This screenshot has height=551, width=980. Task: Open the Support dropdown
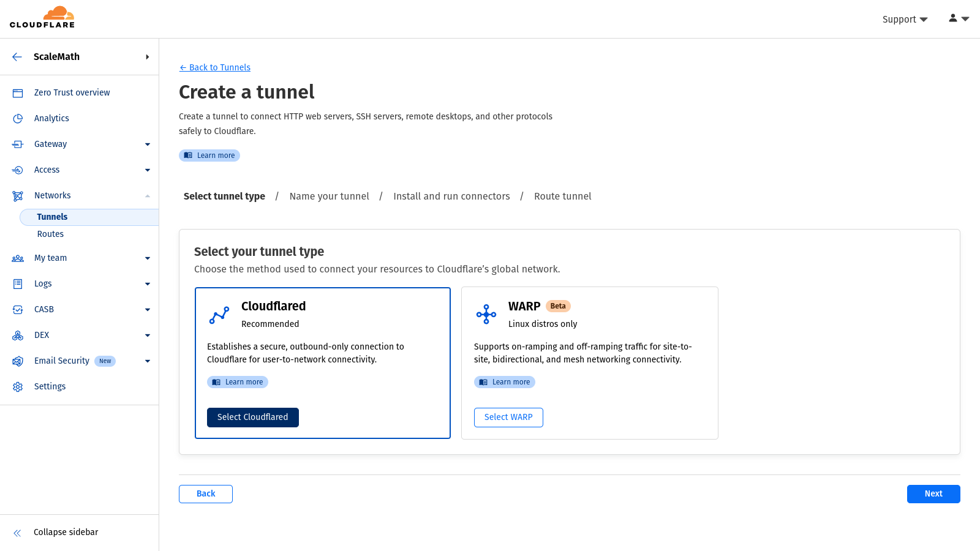pos(905,20)
